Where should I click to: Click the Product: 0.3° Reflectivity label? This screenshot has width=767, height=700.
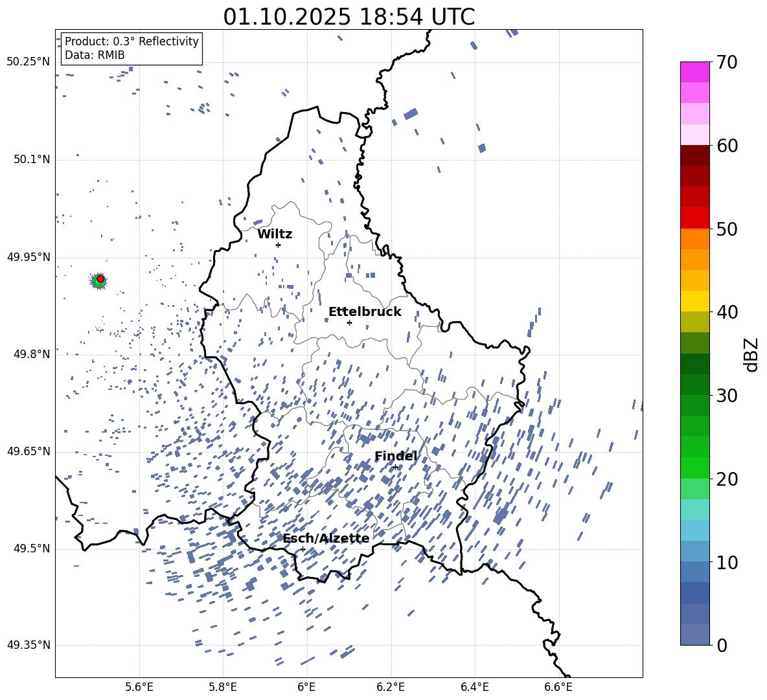pyautogui.click(x=132, y=41)
